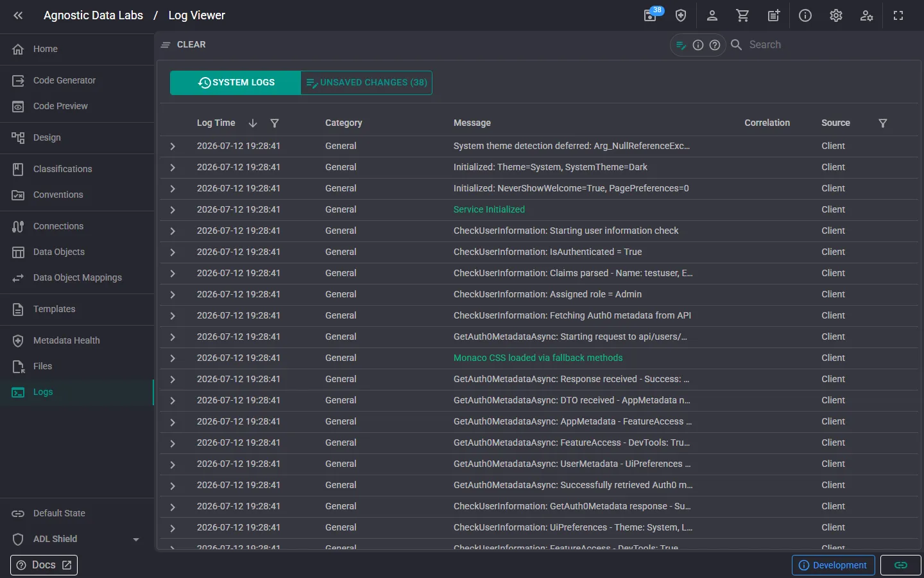Open Templates in sidebar

(x=77, y=309)
